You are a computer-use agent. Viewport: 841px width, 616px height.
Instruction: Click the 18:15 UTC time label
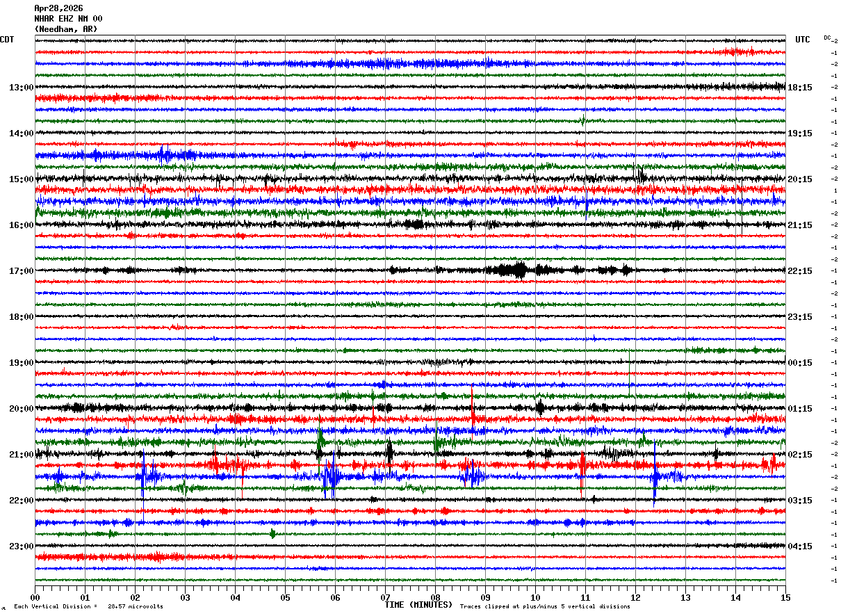click(x=800, y=88)
